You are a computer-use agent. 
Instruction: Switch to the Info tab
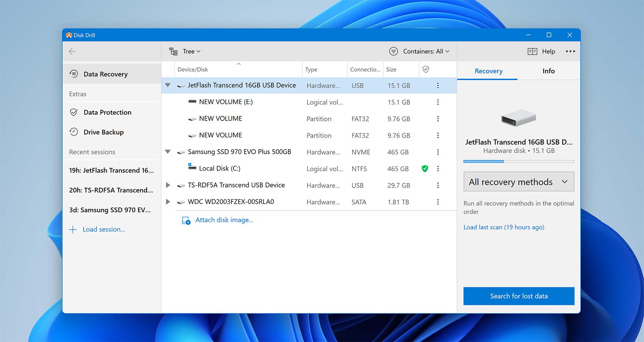pos(548,71)
